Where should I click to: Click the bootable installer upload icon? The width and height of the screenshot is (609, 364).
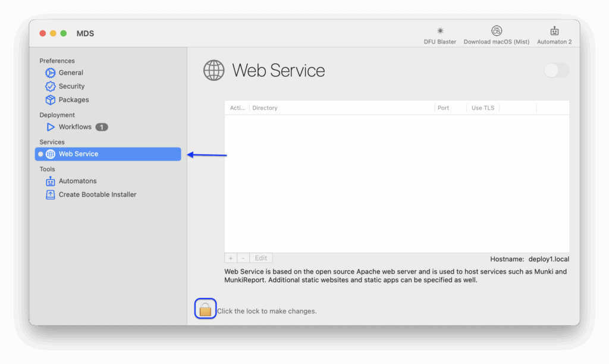(50, 194)
